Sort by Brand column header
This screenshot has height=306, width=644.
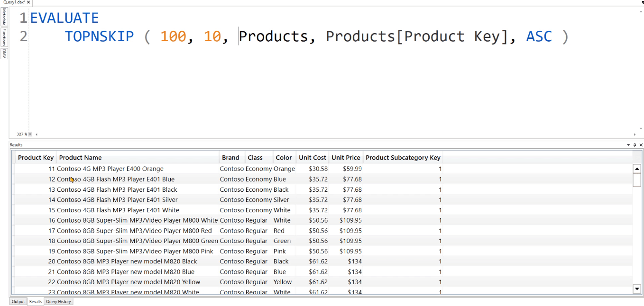pyautogui.click(x=231, y=158)
